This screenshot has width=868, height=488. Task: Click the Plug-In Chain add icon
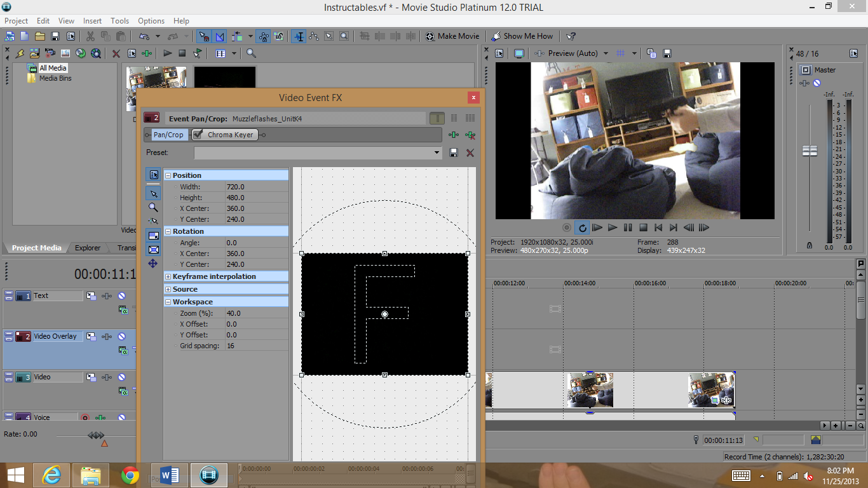pos(454,135)
